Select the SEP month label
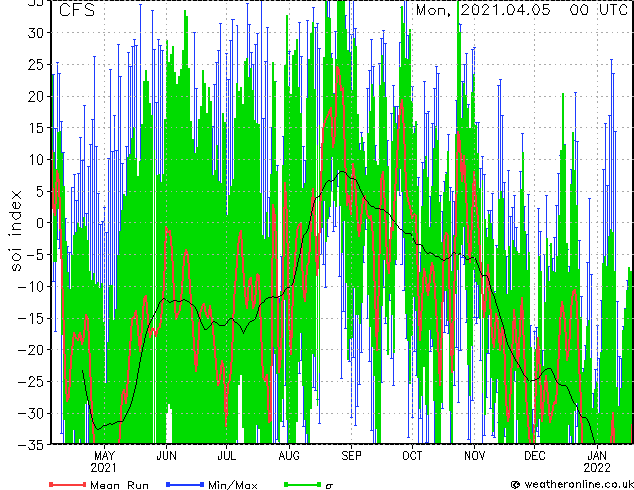This screenshot has width=634, height=490. click(351, 456)
